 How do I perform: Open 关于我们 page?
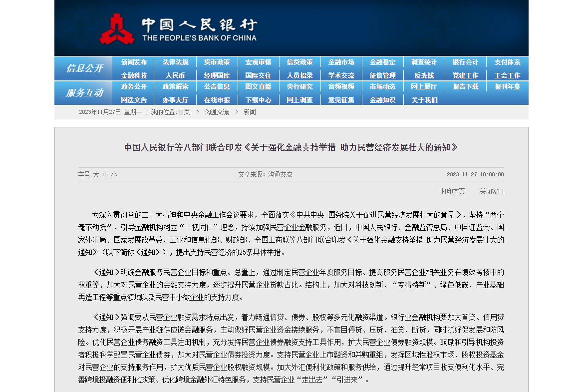[x=424, y=100]
